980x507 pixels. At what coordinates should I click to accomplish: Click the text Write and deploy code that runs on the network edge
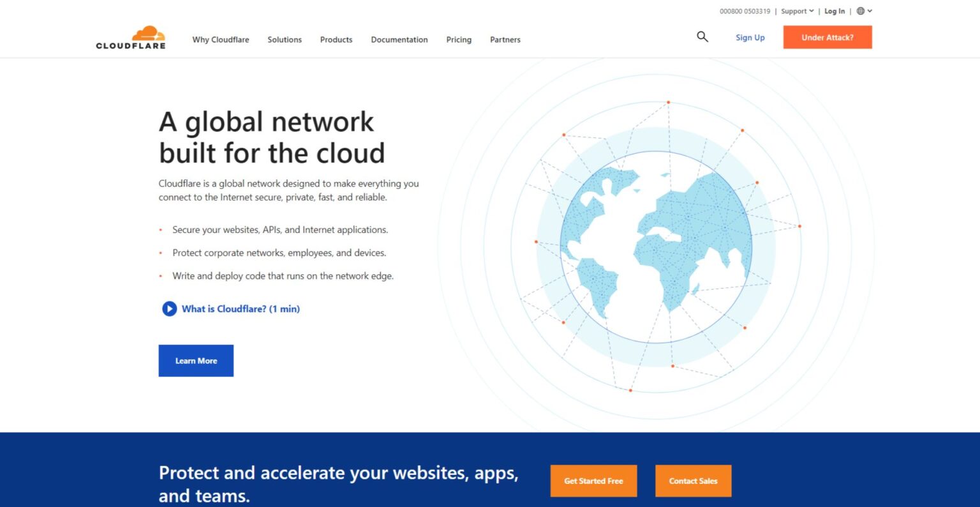[283, 276]
